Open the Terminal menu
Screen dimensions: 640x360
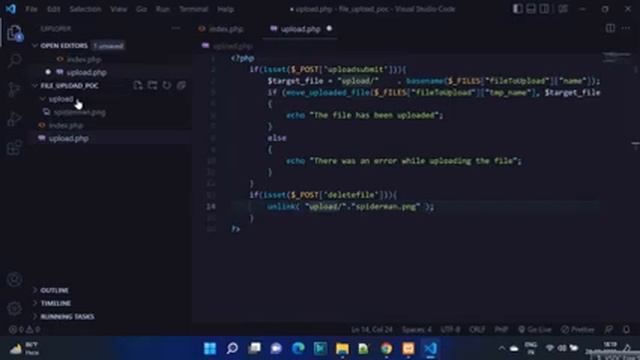[193, 9]
